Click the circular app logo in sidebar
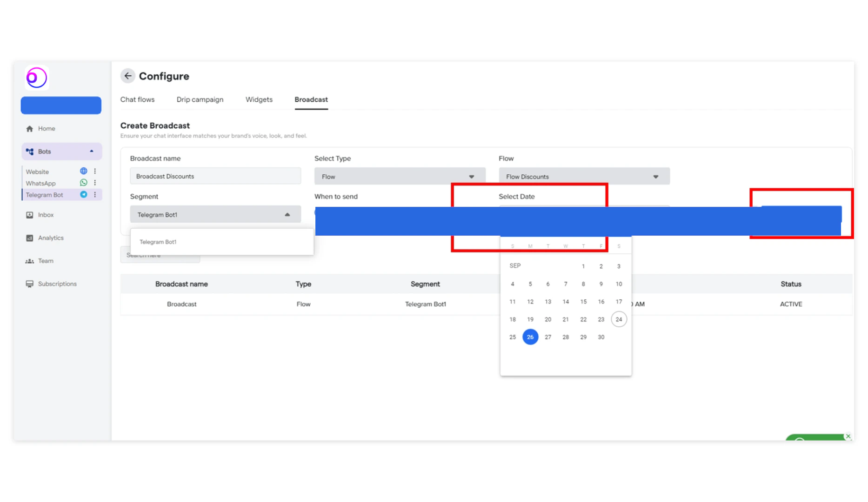Image resolution: width=868 pixels, height=502 pixels. click(37, 78)
